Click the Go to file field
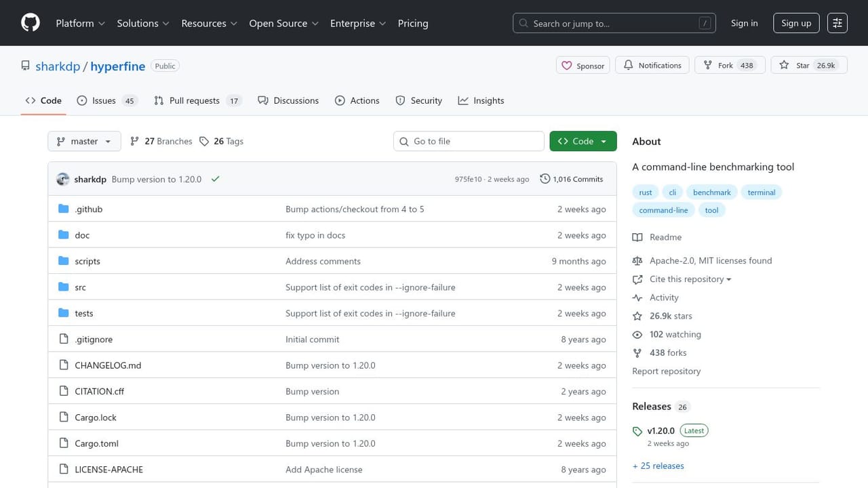 point(469,141)
